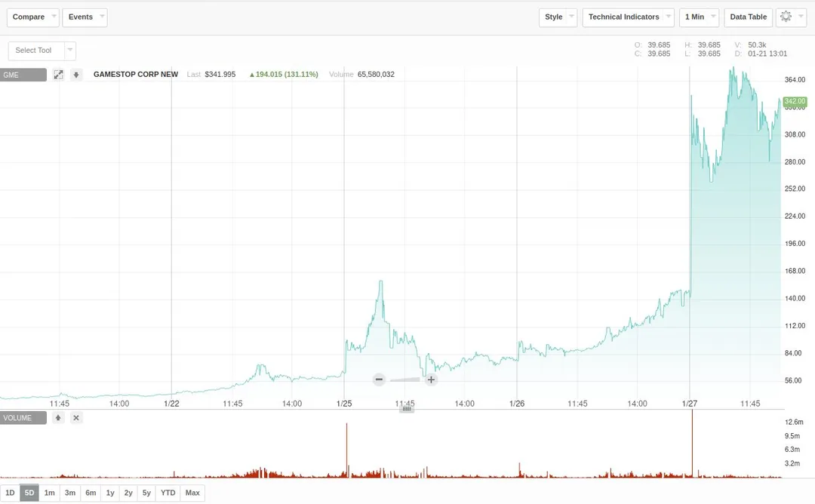Open chart settings gear icon
Viewport: 815px width, 504px height.
click(x=791, y=17)
